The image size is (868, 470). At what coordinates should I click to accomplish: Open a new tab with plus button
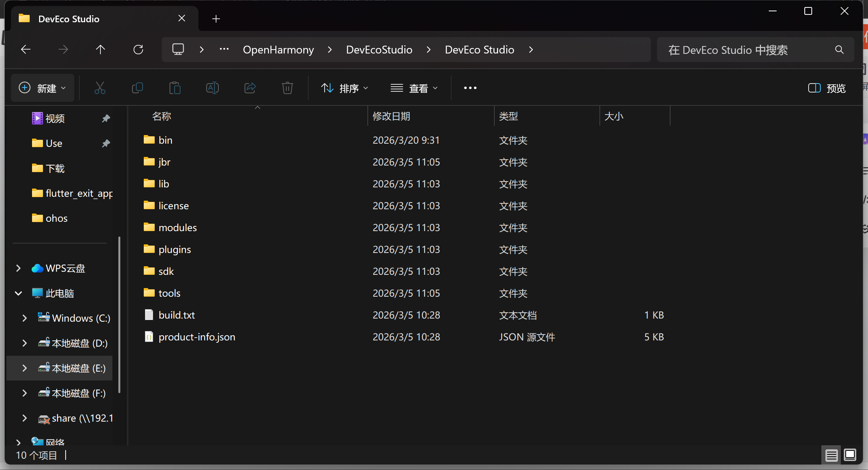coord(216,19)
